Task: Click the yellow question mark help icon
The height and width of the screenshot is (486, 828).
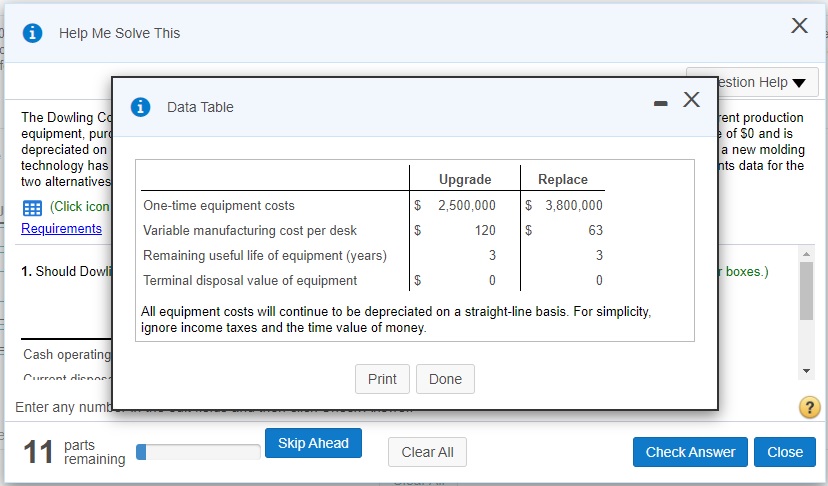Action: coord(810,407)
